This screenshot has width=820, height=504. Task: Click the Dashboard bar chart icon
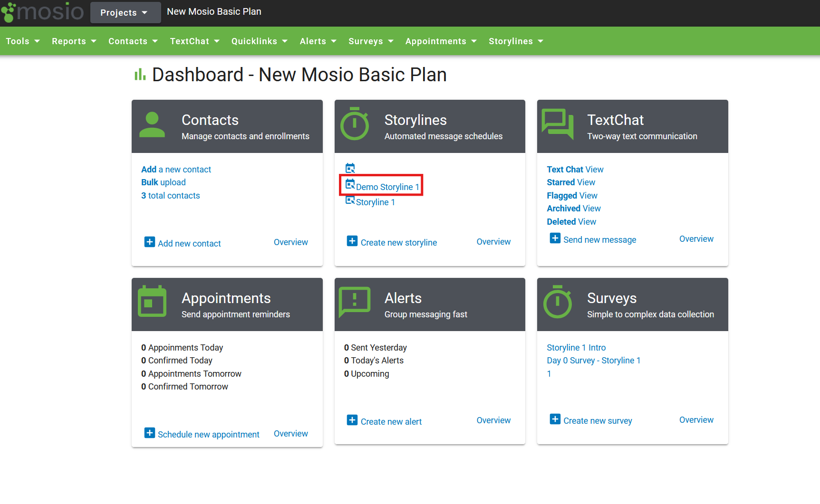click(x=140, y=75)
